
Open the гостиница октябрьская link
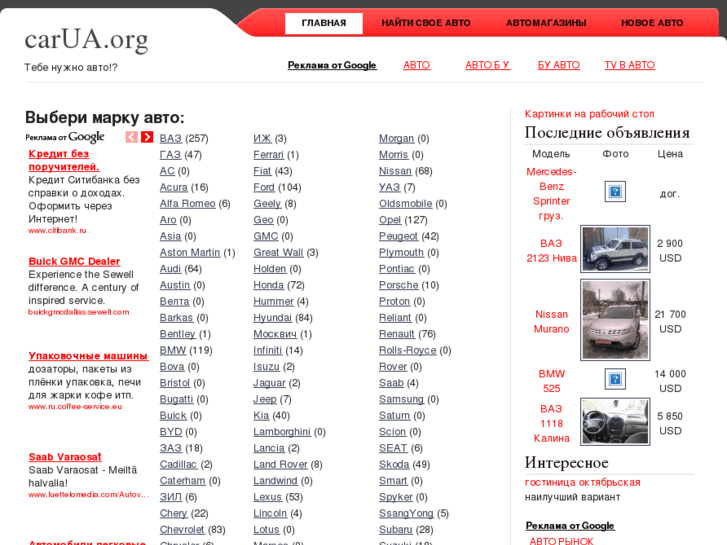point(582,482)
